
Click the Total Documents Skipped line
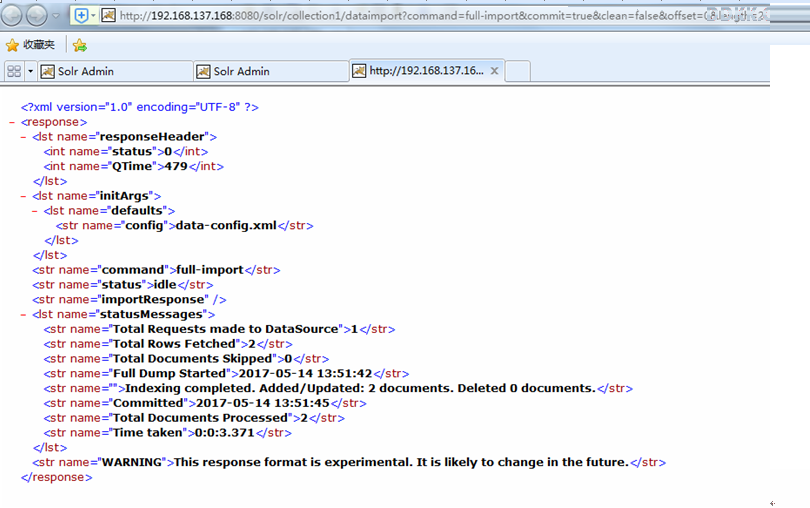tap(186, 359)
